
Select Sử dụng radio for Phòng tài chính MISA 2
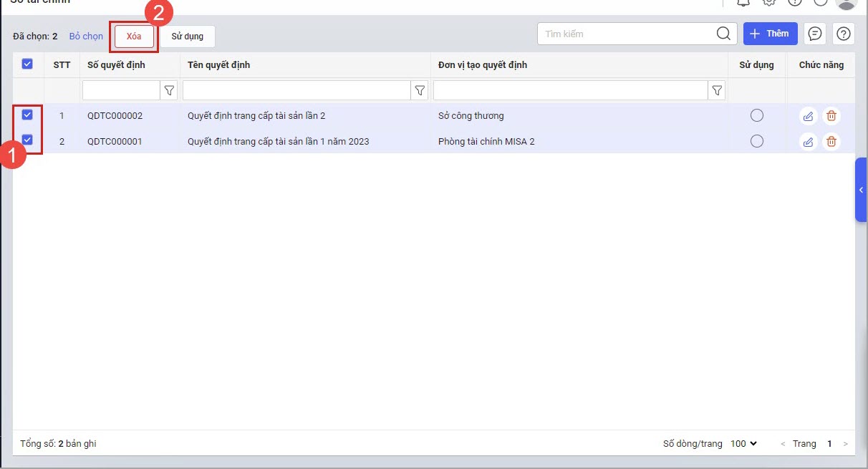[x=757, y=142]
